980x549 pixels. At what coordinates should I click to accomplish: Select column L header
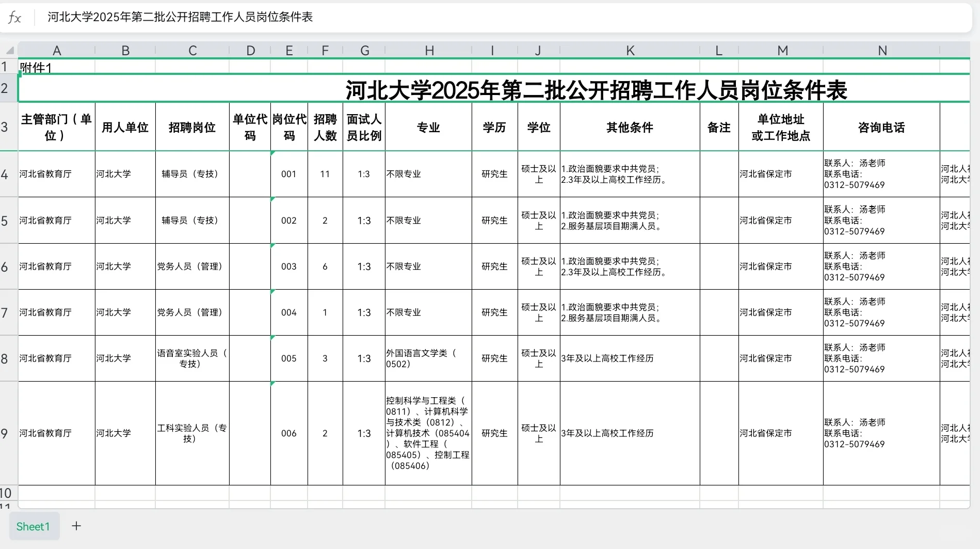pos(719,50)
